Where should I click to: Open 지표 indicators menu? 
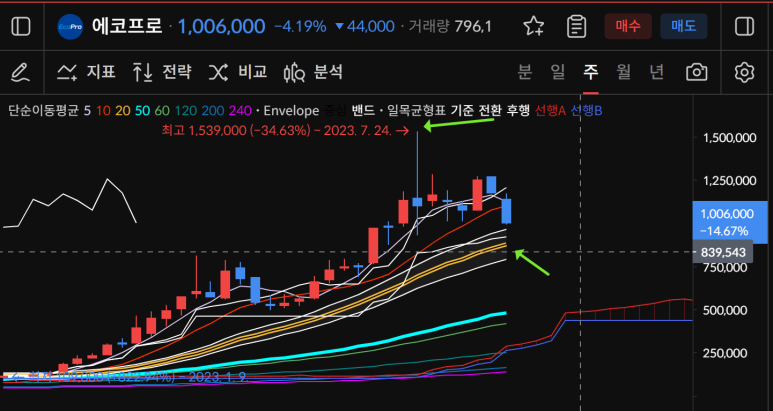(87, 72)
